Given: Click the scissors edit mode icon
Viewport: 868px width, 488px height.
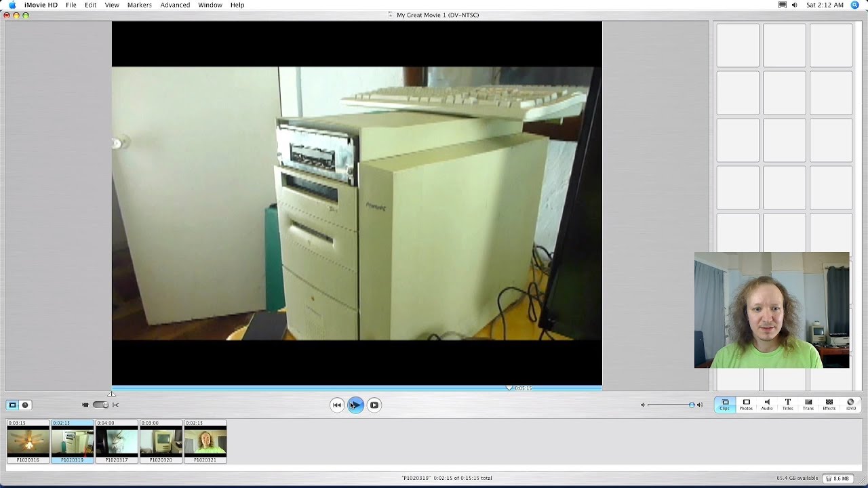Looking at the screenshot, I should click(x=115, y=405).
